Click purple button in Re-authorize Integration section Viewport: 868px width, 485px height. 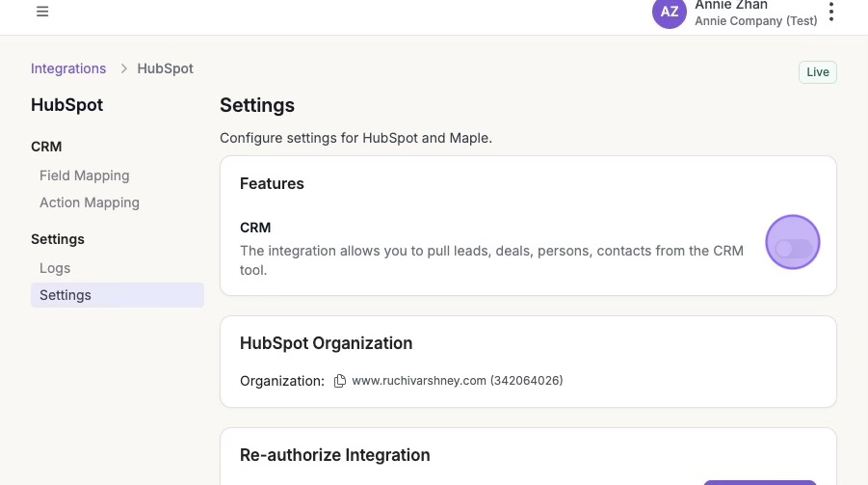760,481
